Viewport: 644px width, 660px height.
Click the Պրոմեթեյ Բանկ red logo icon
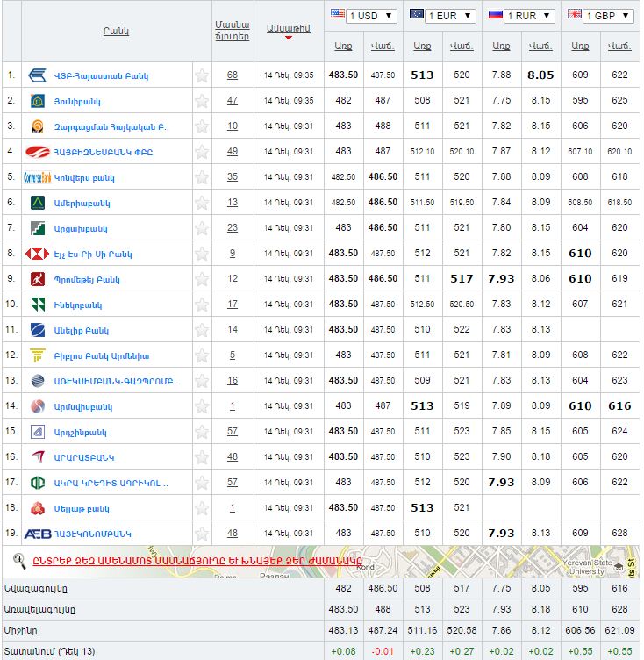37,279
